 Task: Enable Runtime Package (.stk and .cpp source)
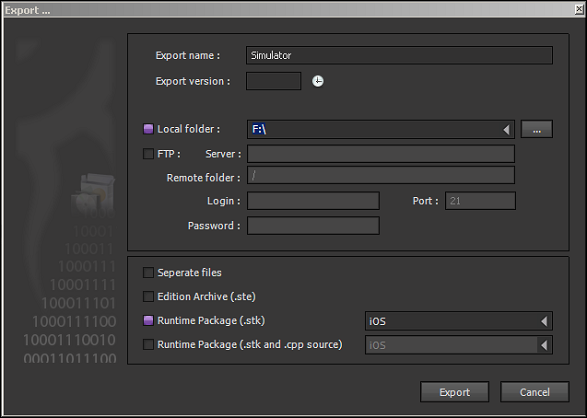pyautogui.click(x=148, y=344)
